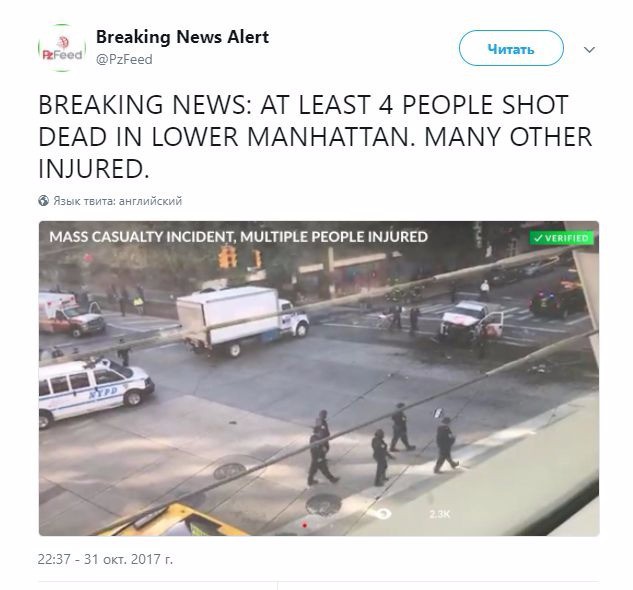The image size is (633, 590).
Task: Click the BREAKING NEWS tweet text
Action: 315,136
